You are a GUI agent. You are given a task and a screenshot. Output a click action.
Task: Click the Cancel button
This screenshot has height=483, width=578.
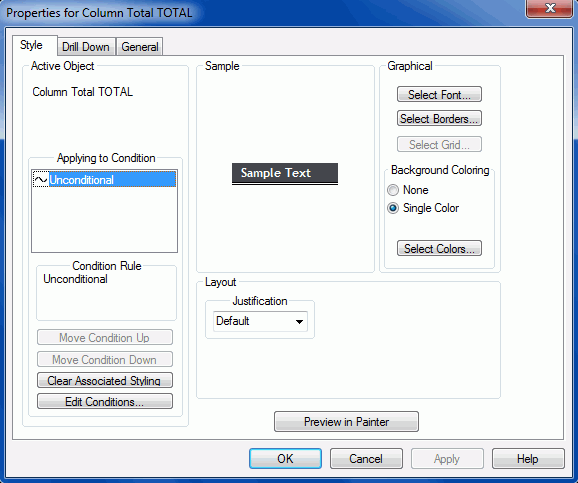click(x=366, y=459)
